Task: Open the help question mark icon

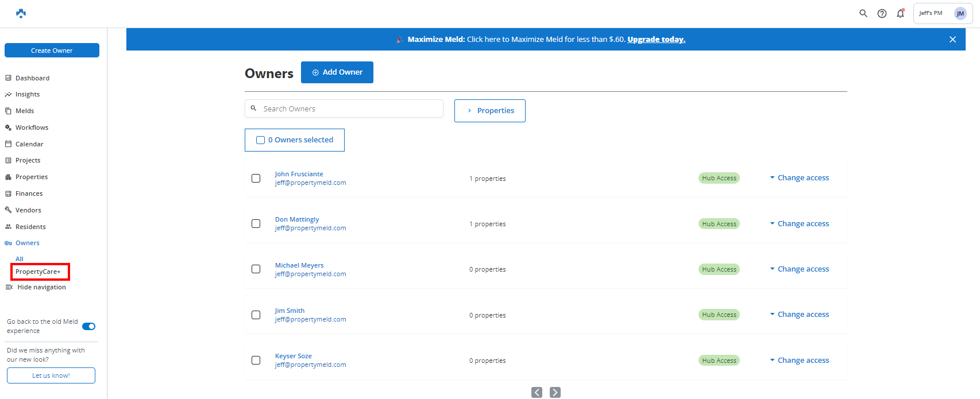Action: pyautogui.click(x=882, y=13)
